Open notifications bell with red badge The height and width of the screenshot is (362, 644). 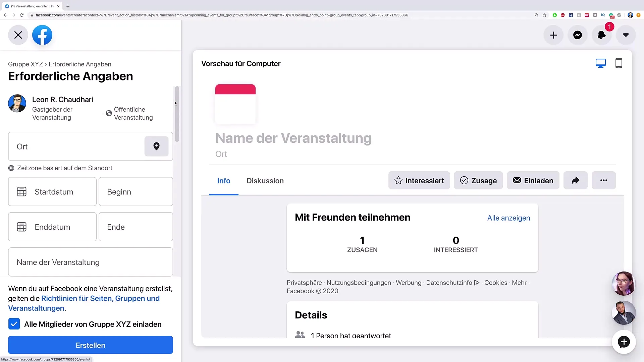pyautogui.click(x=601, y=35)
